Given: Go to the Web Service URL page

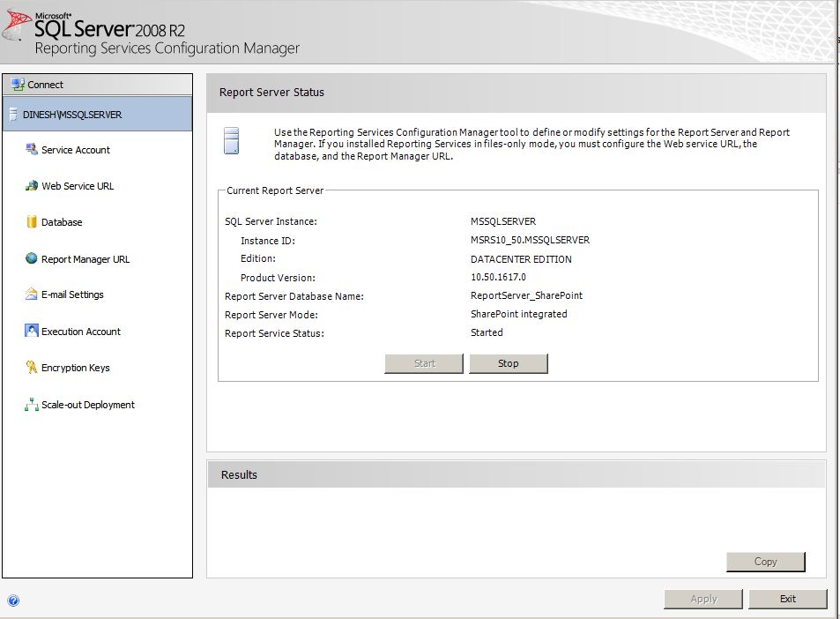Looking at the screenshot, I should pyautogui.click(x=78, y=186).
